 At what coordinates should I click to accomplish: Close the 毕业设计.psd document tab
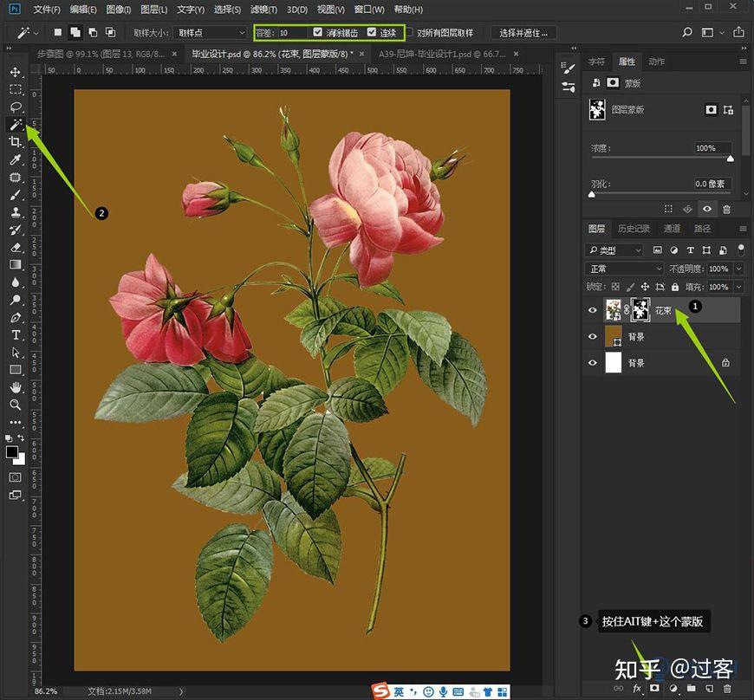(x=361, y=54)
